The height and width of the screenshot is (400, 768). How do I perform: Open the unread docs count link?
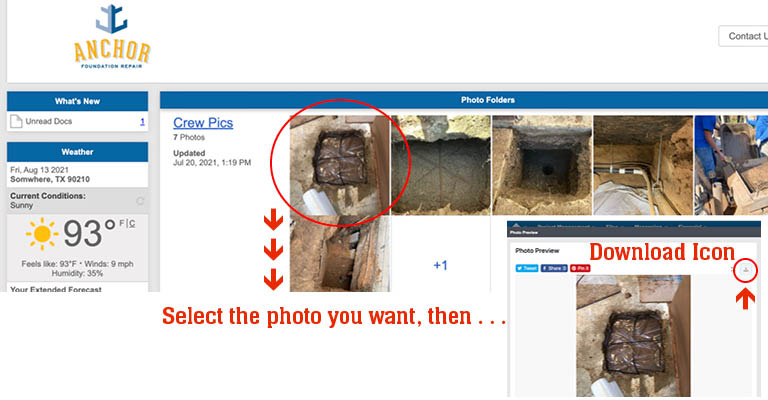[x=142, y=121]
